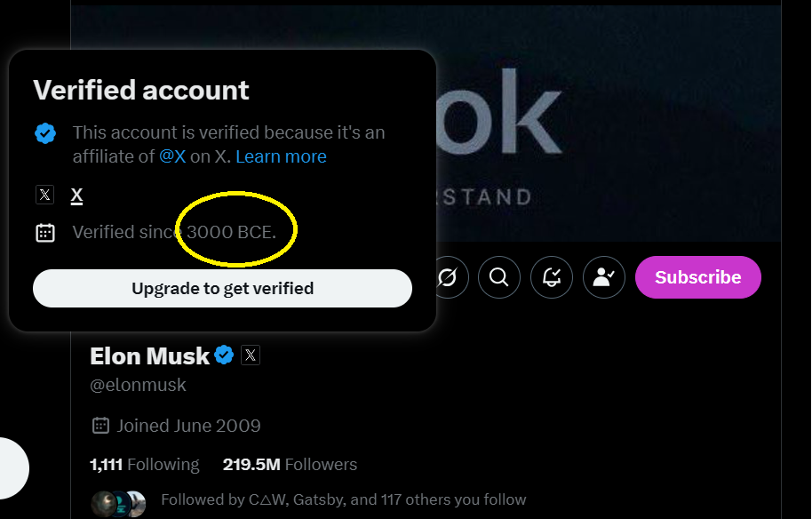Click the Grok icon button on profile

(x=448, y=278)
